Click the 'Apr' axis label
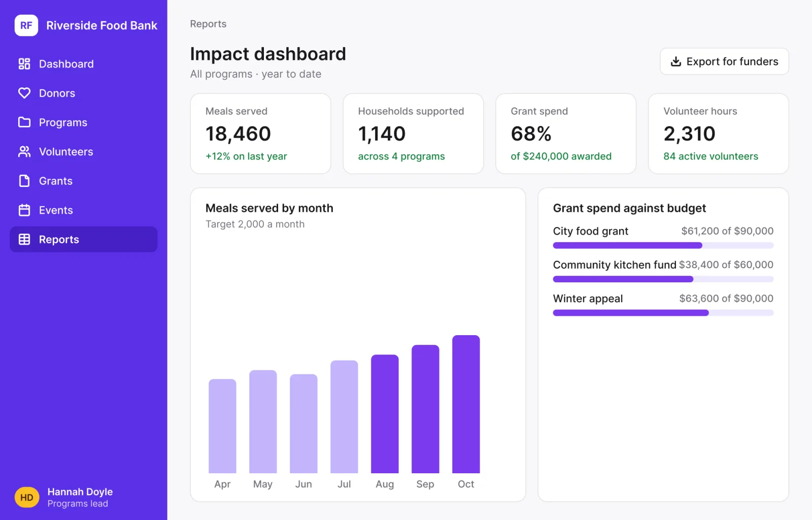The width and height of the screenshot is (812, 520). click(222, 484)
